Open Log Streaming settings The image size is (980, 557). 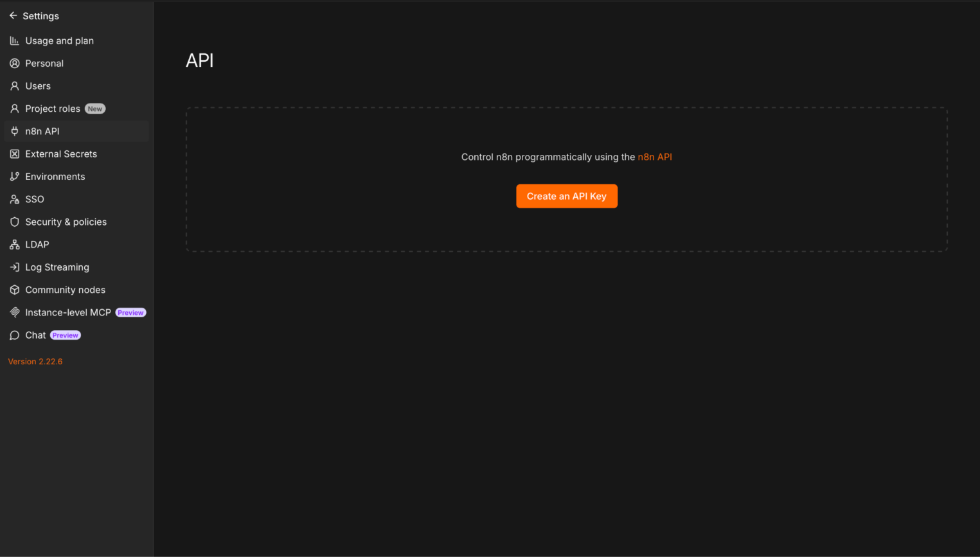click(x=76, y=267)
